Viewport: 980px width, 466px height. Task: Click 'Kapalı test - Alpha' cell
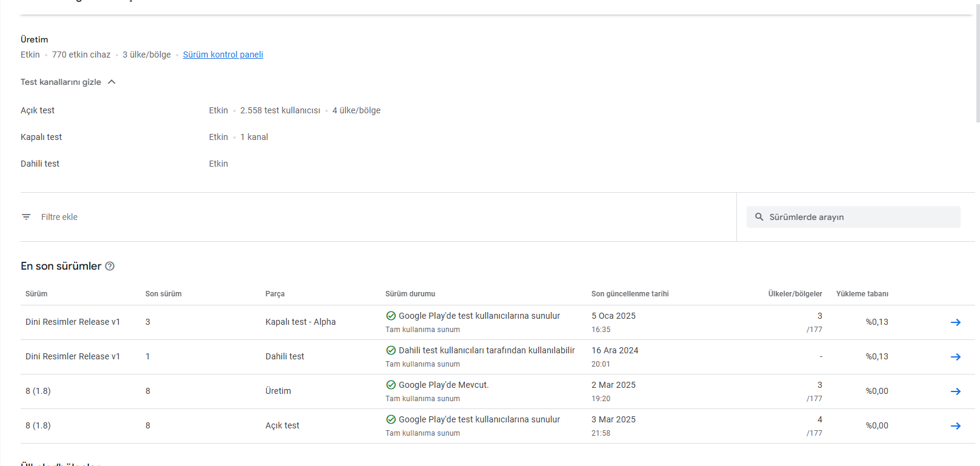pos(301,322)
